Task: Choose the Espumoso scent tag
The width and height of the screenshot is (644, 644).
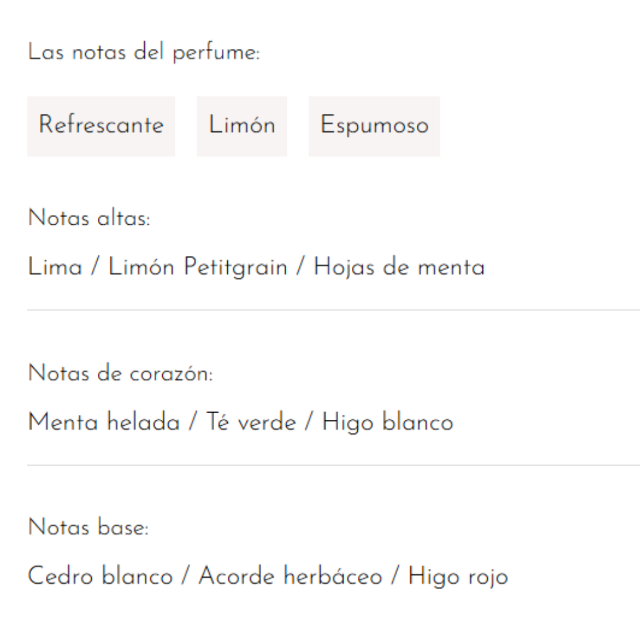Action: pyautogui.click(x=374, y=126)
